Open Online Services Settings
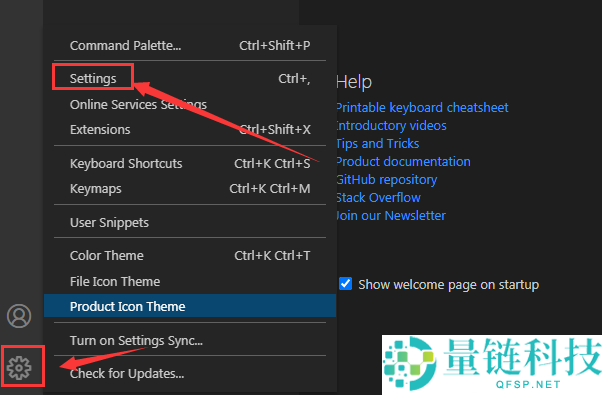 190,104
